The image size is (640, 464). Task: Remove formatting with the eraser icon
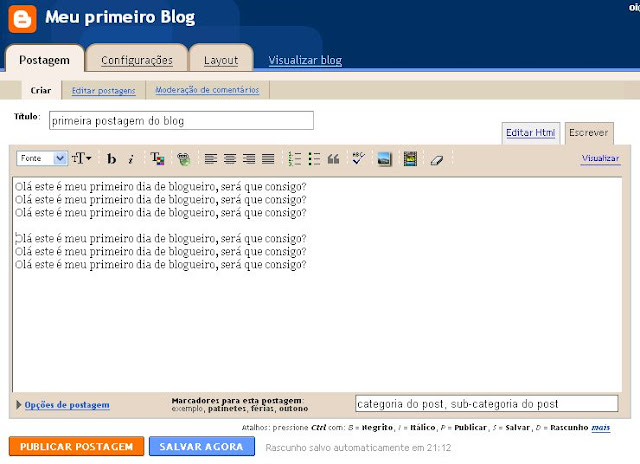(x=437, y=159)
